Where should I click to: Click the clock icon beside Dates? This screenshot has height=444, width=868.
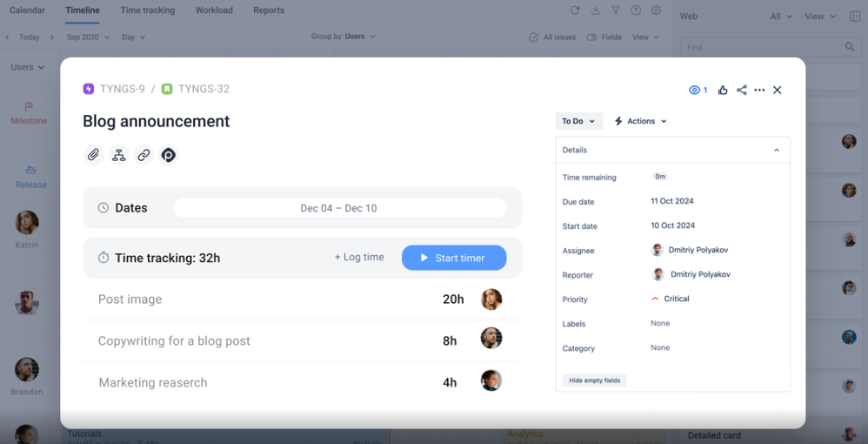click(103, 208)
